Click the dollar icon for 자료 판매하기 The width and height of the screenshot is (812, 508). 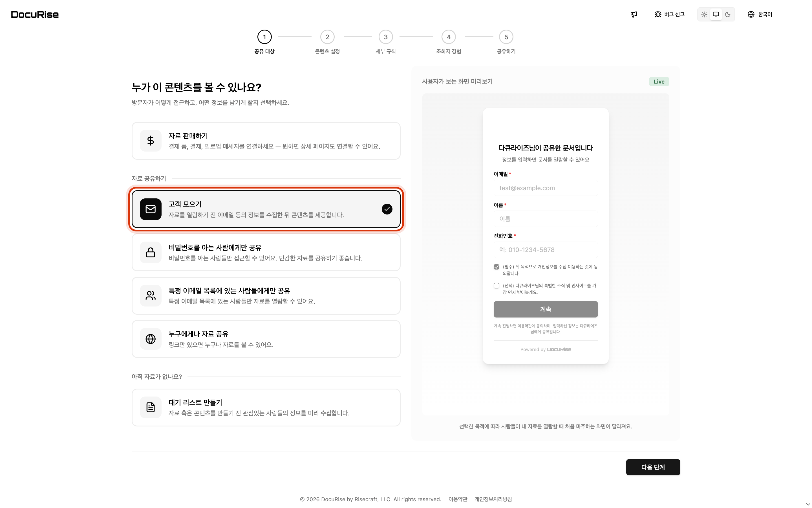click(151, 141)
